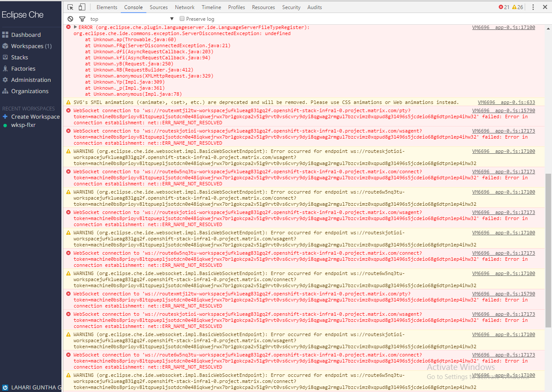Screen dimensions: 552x392
Task: Open Administration settings in sidebar
Action: [26, 80]
